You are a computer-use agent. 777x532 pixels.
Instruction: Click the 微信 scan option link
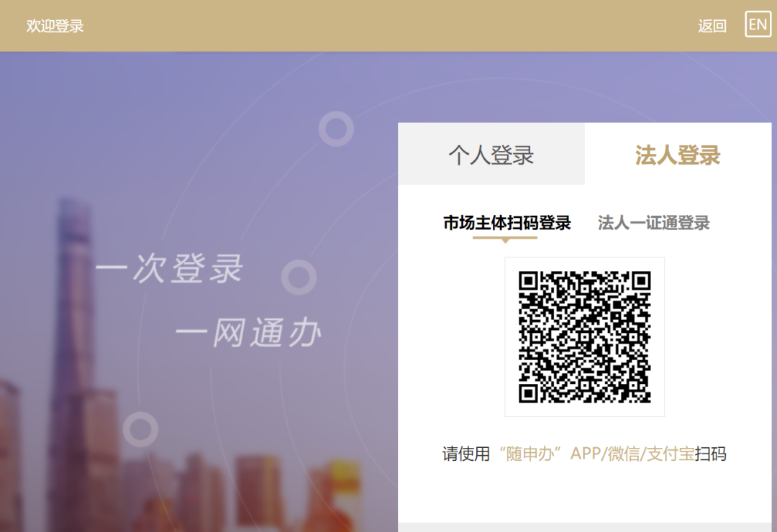(624, 454)
